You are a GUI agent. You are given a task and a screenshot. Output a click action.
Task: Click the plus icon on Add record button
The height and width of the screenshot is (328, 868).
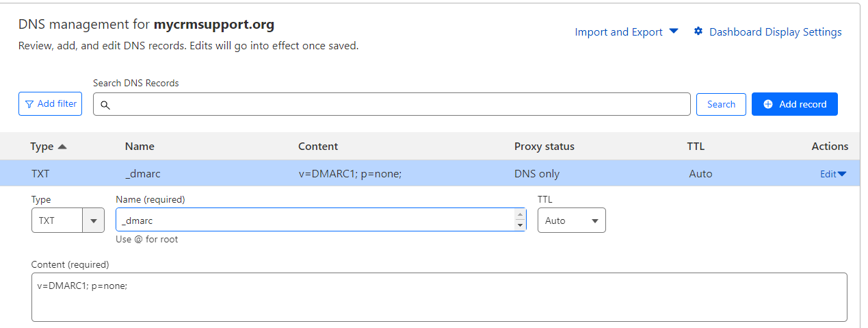[768, 104]
